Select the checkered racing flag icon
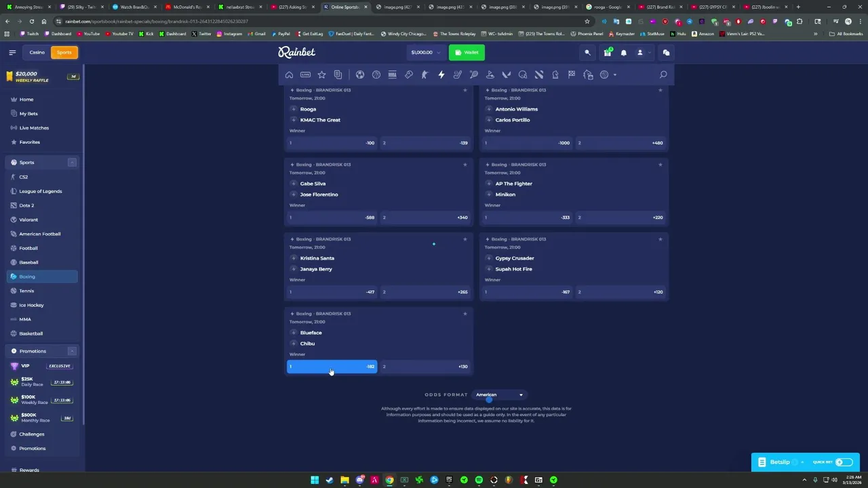The image size is (868, 488). [x=572, y=75]
